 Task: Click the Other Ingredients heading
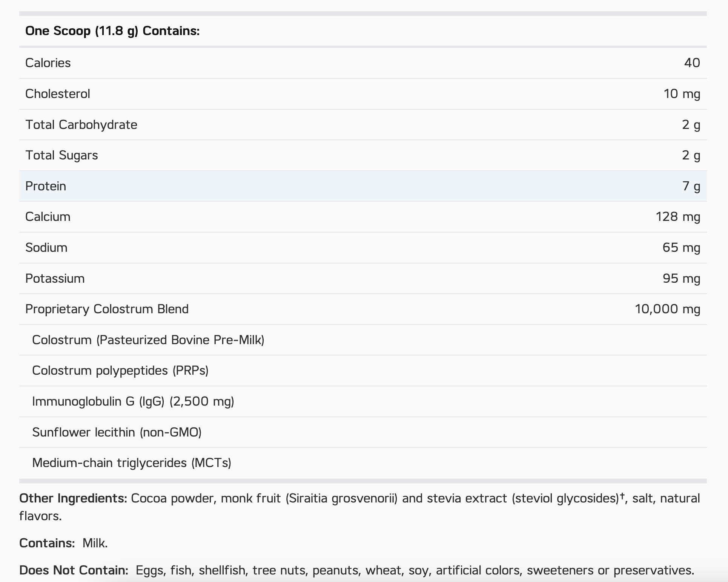pos(73,498)
